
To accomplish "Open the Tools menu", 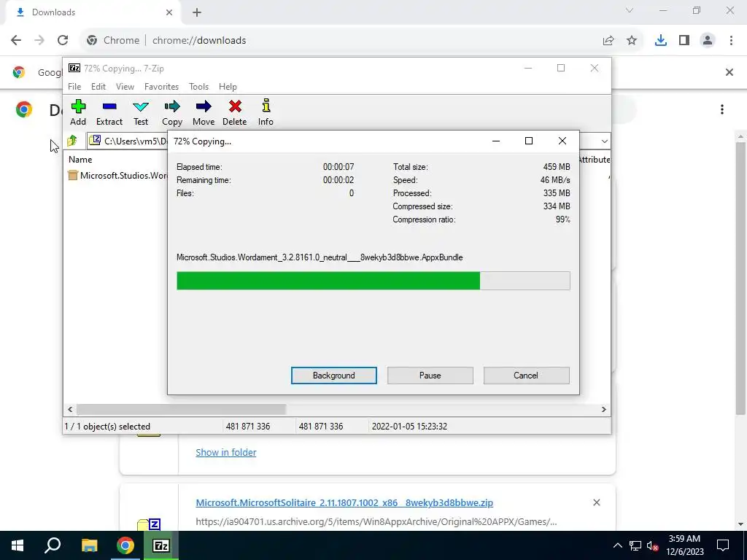I will click(198, 87).
